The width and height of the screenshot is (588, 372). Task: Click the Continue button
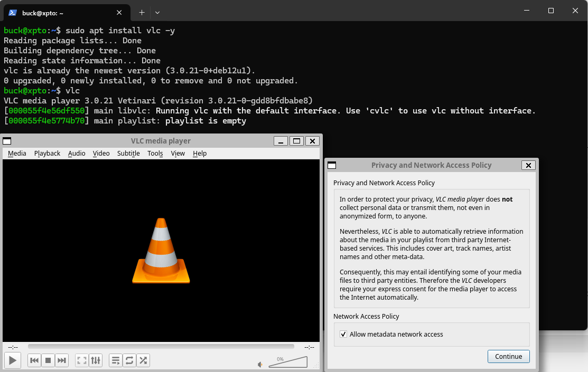pos(508,357)
